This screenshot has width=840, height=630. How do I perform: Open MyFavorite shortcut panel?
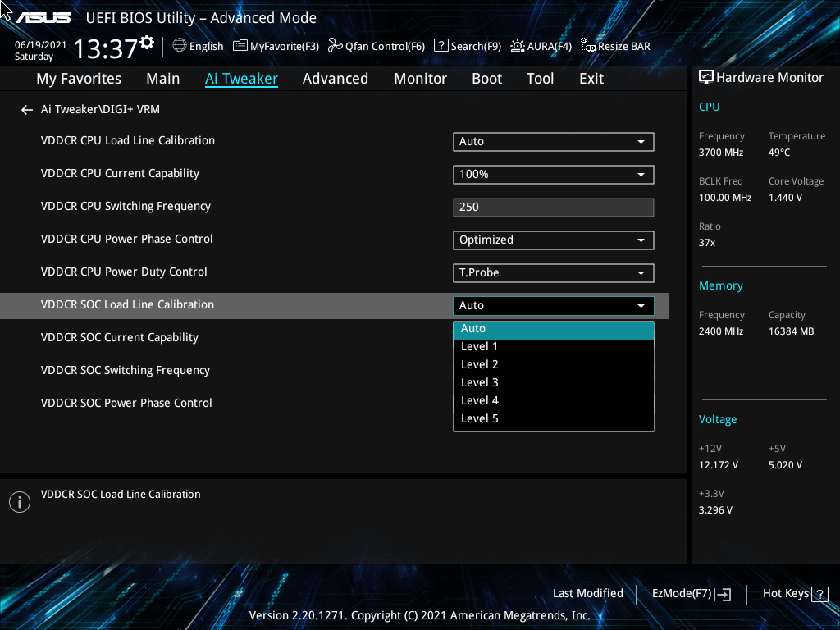[276, 46]
